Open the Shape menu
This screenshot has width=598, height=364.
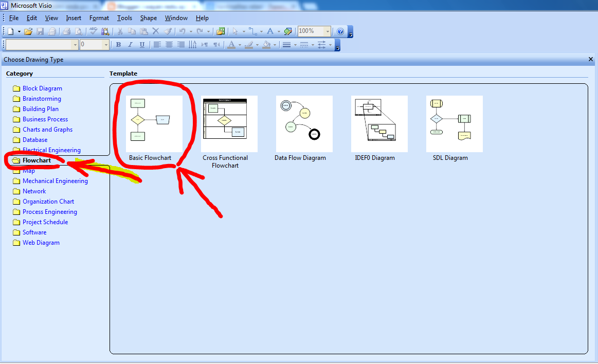pos(149,18)
